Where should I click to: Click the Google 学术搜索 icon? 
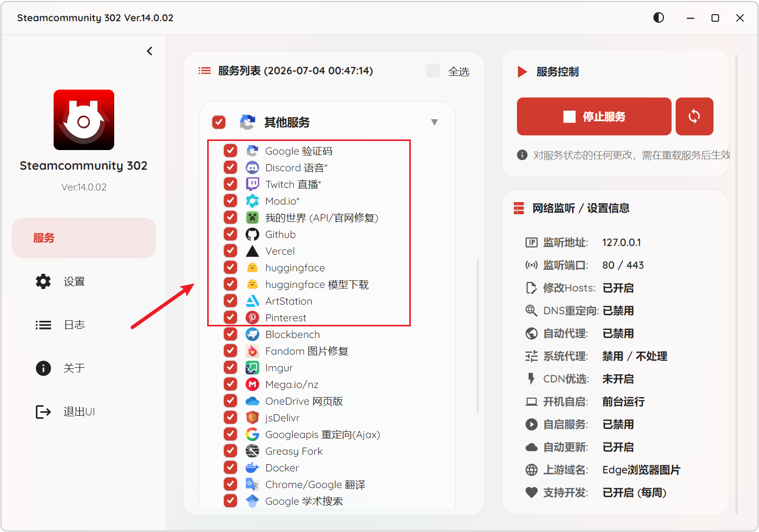click(252, 501)
